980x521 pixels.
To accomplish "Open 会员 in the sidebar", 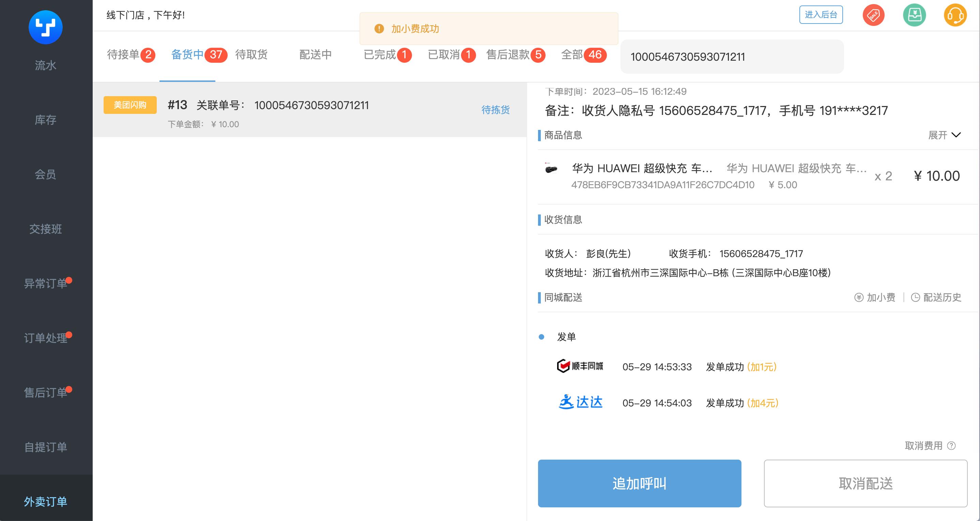I will point(45,175).
